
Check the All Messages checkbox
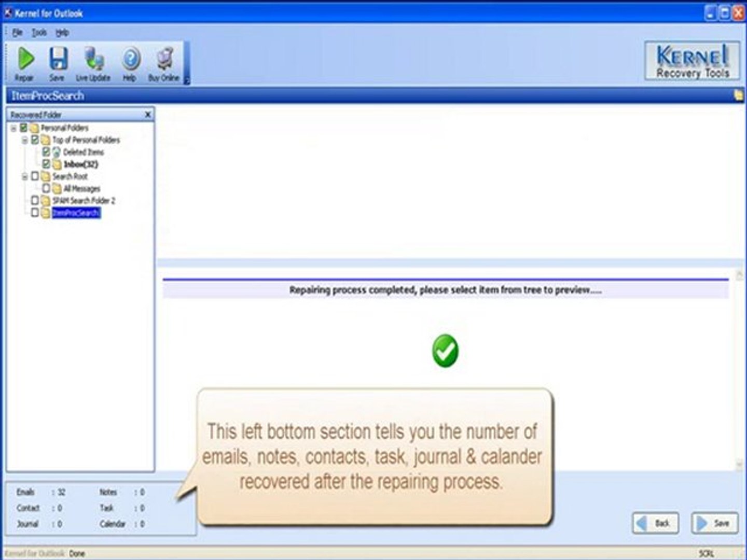pyautogui.click(x=46, y=188)
